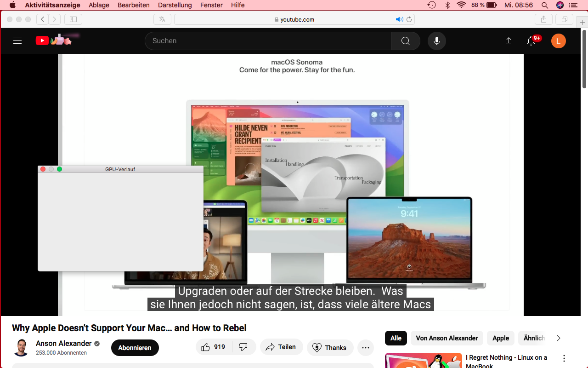Image resolution: width=588 pixels, height=368 pixels.
Task: Open the Linux on a MacBook video thumbnail
Action: [x=424, y=361]
